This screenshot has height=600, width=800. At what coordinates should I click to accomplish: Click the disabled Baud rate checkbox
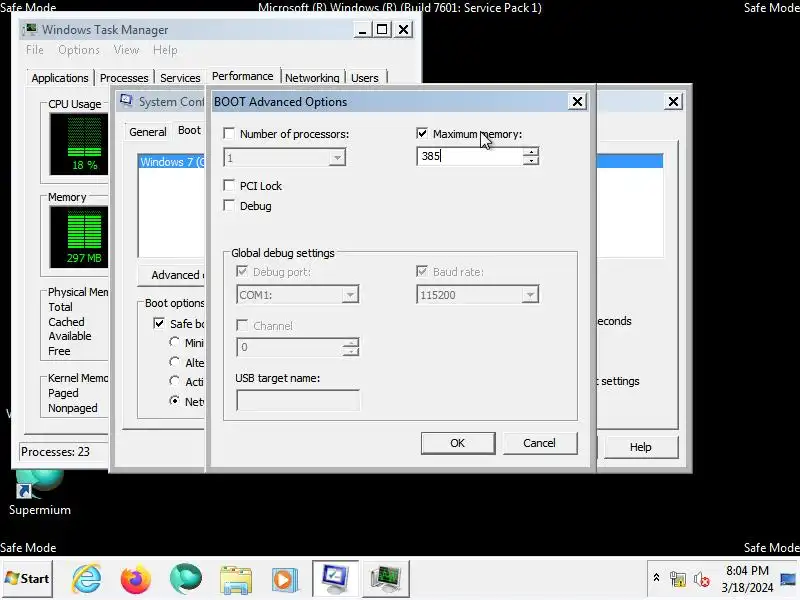pyautogui.click(x=422, y=271)
